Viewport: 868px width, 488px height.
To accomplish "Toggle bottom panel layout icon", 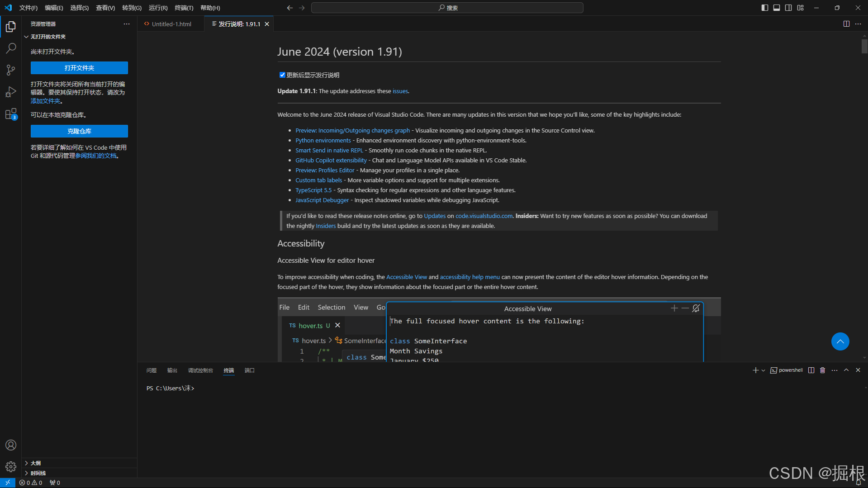I will coord(777,8).
